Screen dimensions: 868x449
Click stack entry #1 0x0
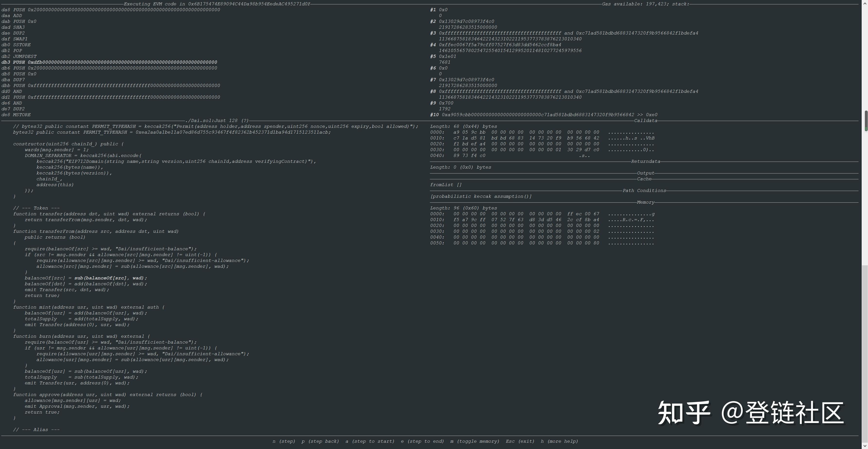click(x=439, y=10)
